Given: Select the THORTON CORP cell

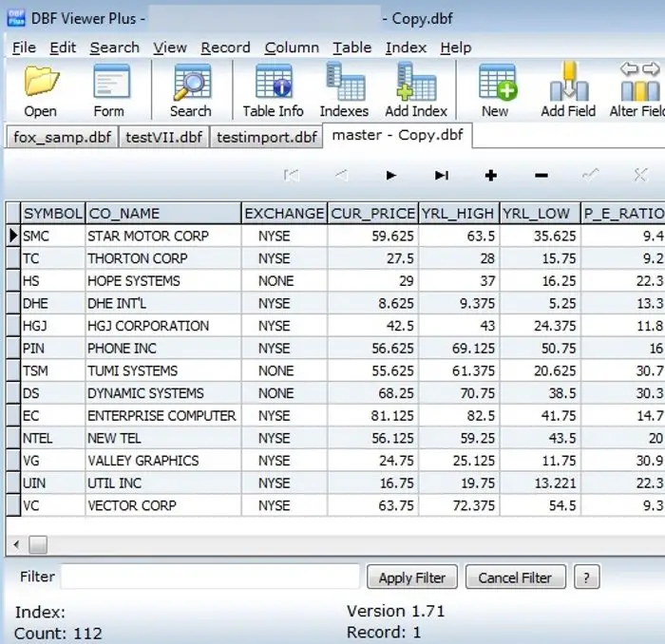Looking at the screenshot, I should point(163,258).
